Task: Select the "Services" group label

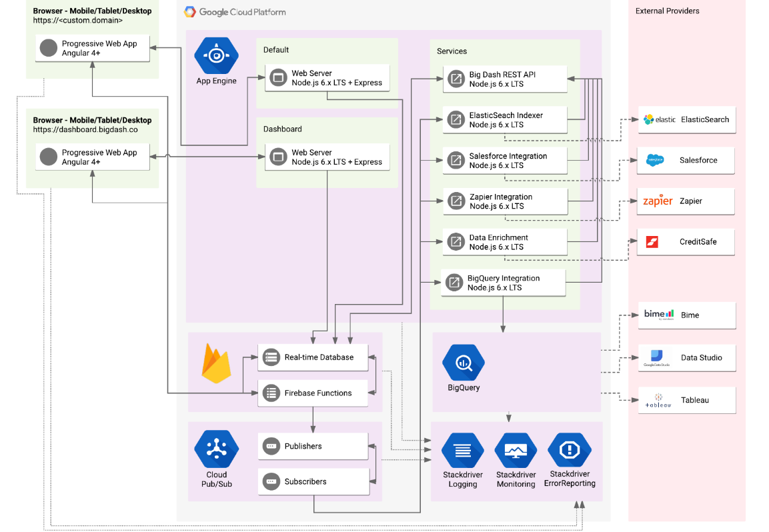Action: click(452, 51)
